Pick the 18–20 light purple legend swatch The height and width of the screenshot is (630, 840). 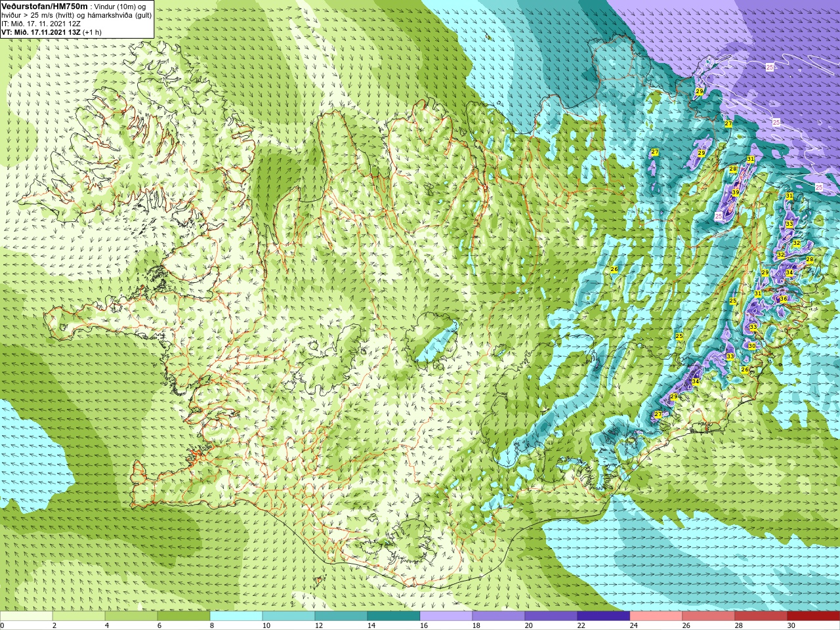tap(499, 616)
